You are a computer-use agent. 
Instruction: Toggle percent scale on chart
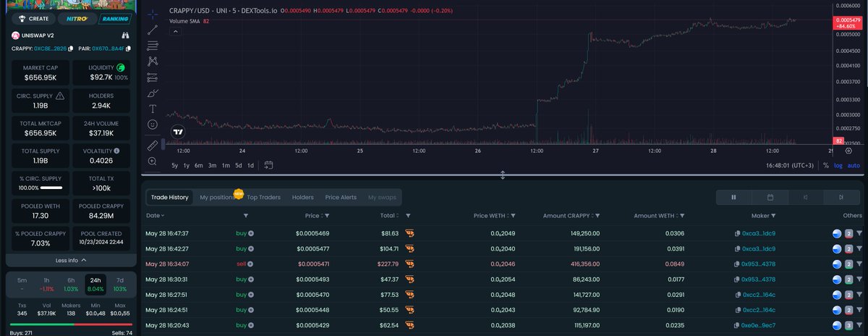point(826,165)
